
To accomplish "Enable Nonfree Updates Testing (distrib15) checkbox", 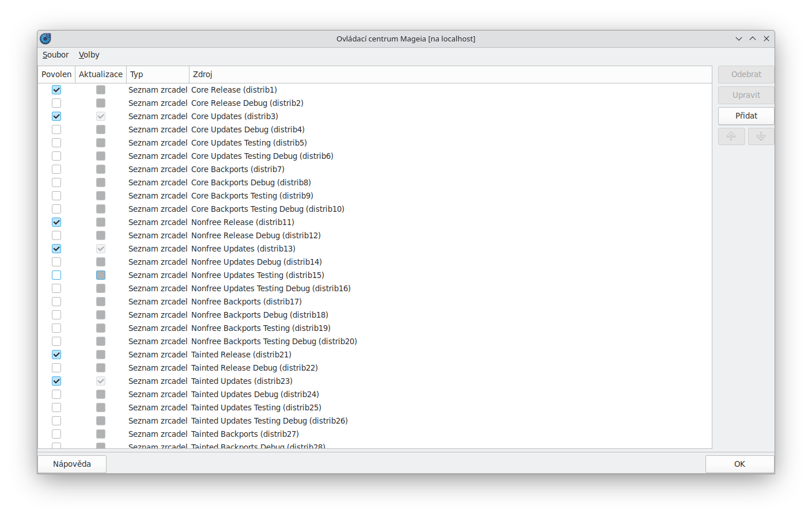I will [56, 275].
